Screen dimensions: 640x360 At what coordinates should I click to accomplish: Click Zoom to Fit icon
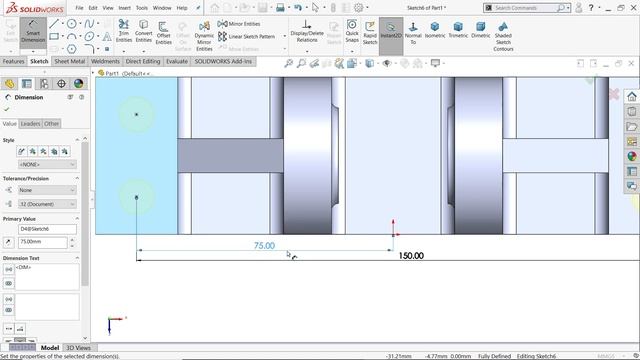[x=289, y=63]
